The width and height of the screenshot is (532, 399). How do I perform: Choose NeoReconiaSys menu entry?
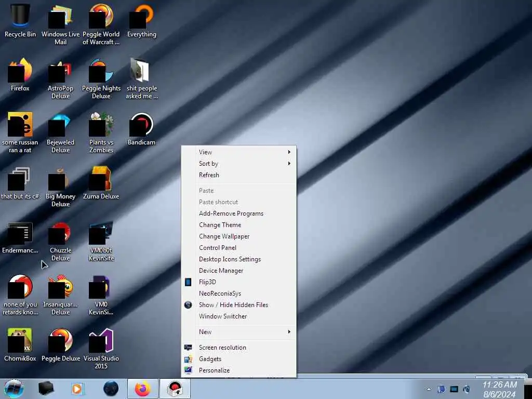(x=239, y=294)
